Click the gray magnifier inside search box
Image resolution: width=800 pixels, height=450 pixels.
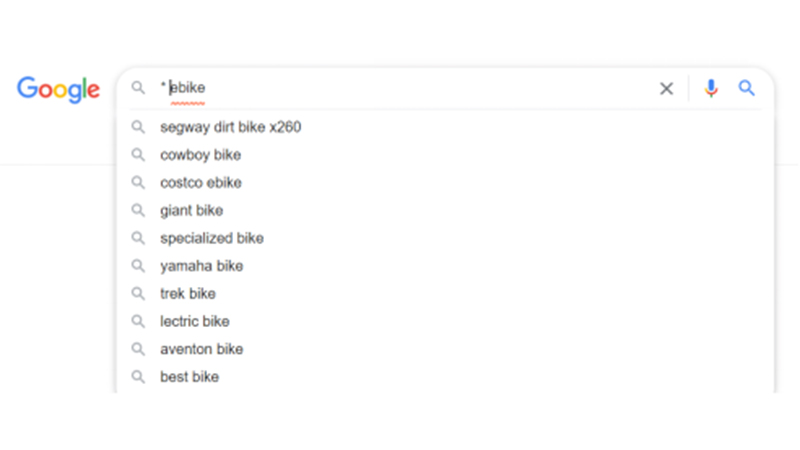point(138,88)
